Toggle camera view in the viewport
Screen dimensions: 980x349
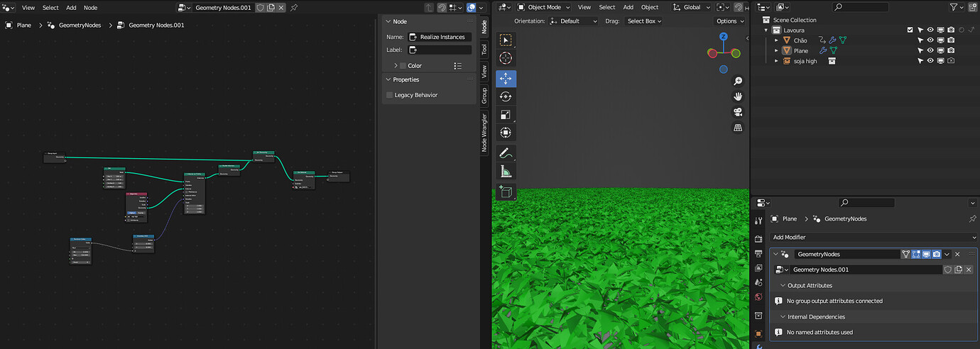[738, 112]
